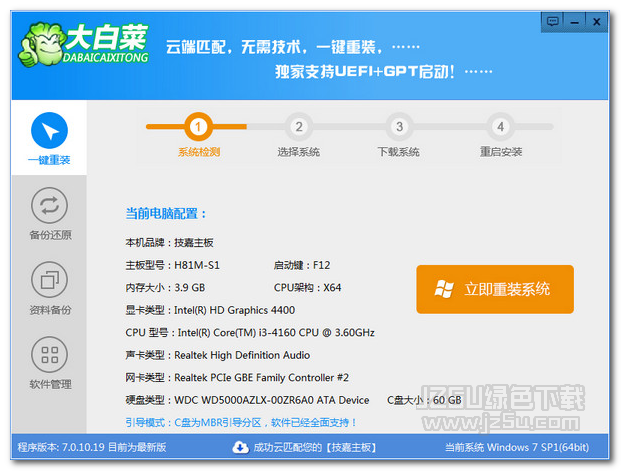Select step 3 下载系统 circle
Screen dimensions: 621x471
click(399, 127)
